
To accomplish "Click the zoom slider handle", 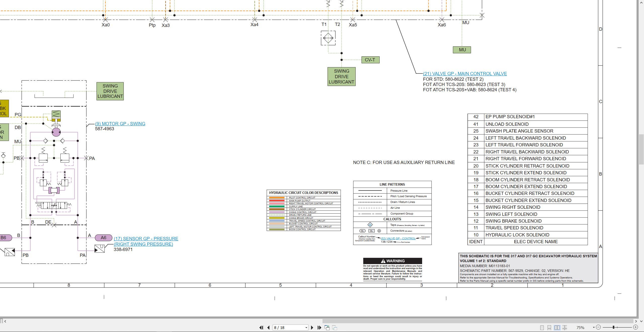I will [614, 327].
